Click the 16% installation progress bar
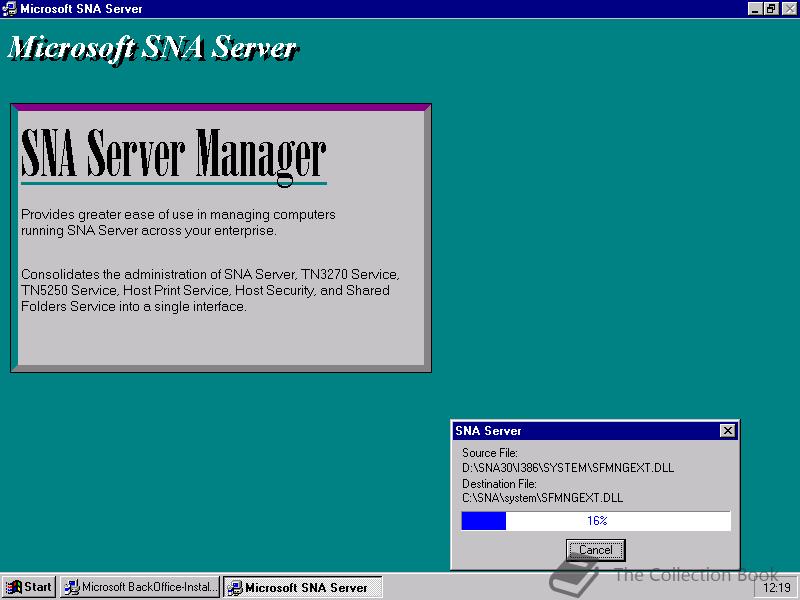The width and height of the screenshot is (800, 600). click(596, 521)
